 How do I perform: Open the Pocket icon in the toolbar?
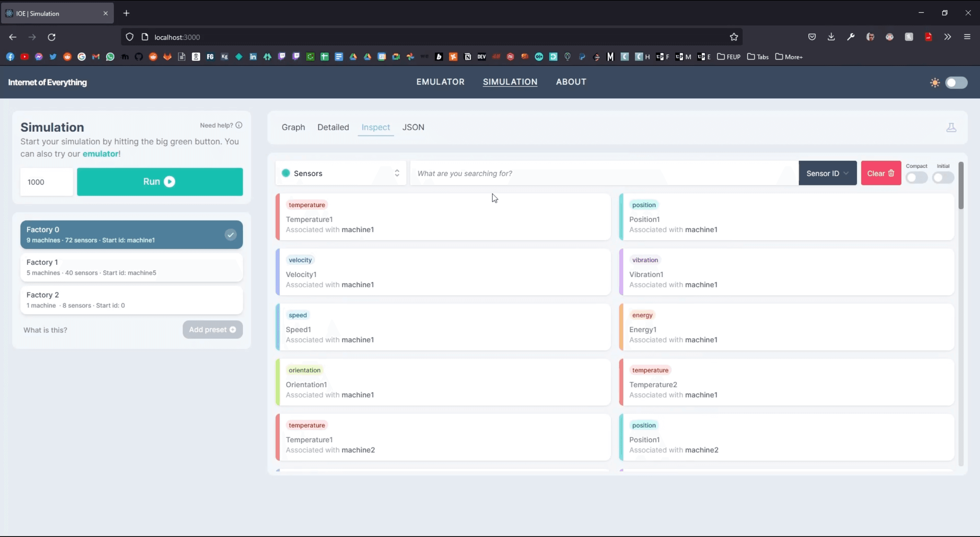812,37
